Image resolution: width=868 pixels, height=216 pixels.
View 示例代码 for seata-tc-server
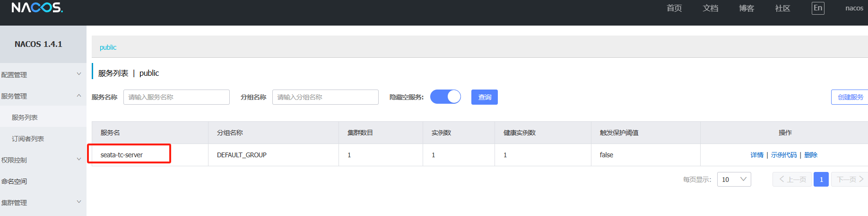point(783,155)
